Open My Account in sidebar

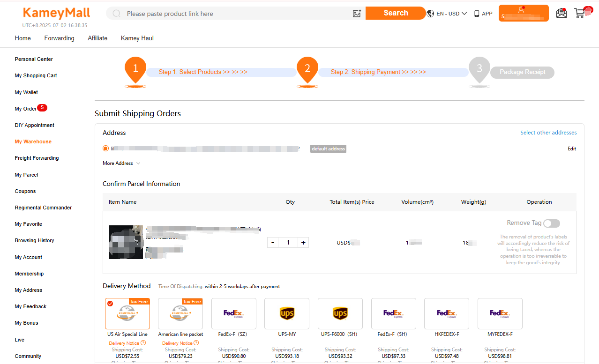click(x=28, y=257)
